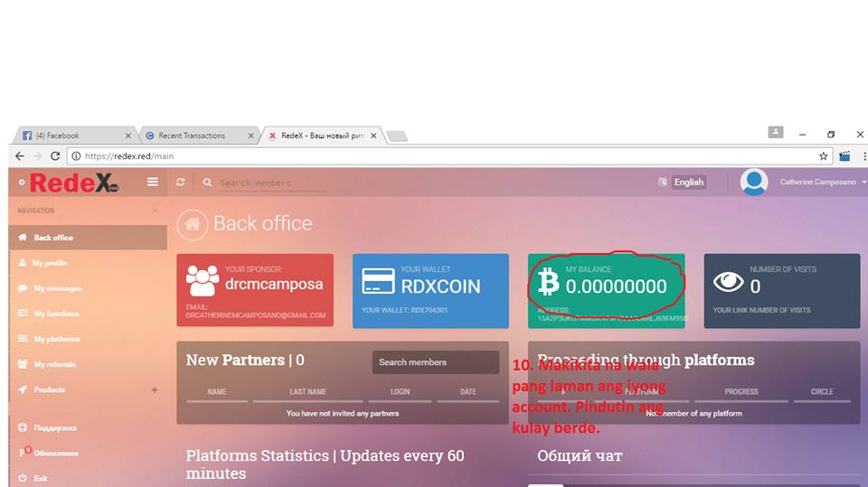Open the user avatar icon
This screenshot has height=487, width=868.
pos(754,182)
